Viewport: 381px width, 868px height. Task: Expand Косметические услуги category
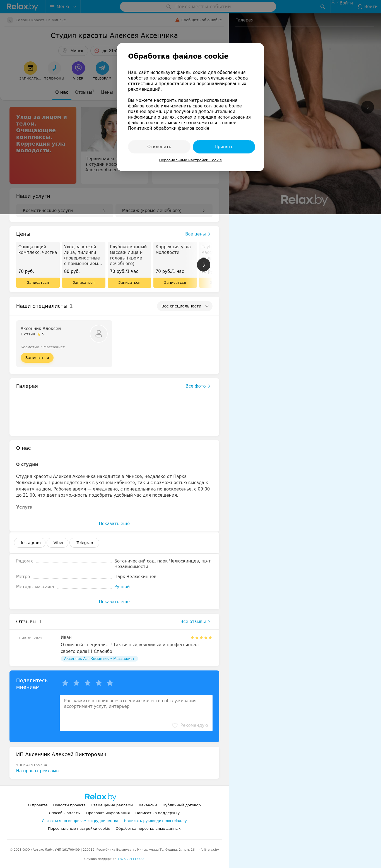pyautogui.click(x=64, y=211)
